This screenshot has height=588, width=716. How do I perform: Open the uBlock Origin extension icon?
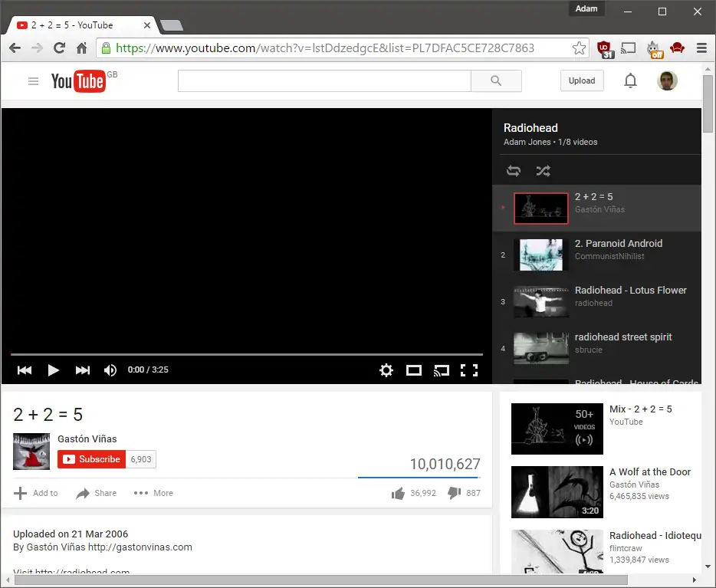pos(605,49)
